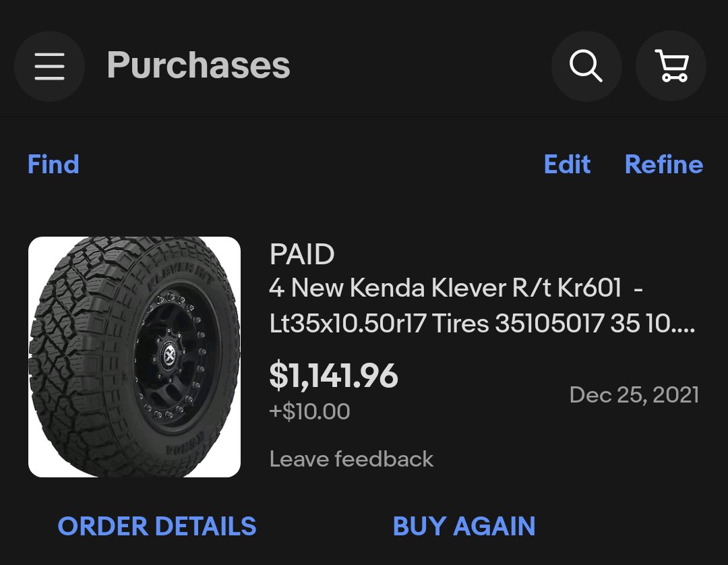Tap the Purchases page heading
The height and width of the screenshot is (565, 728).
199,65
